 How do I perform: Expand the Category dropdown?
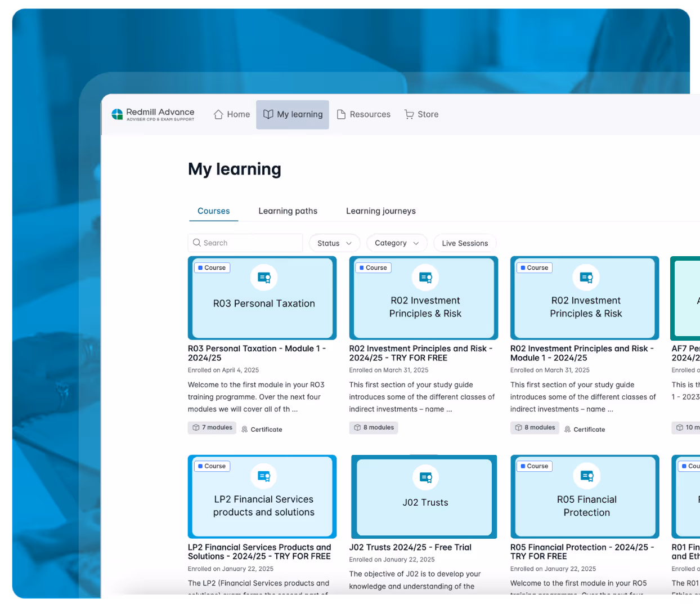coord(397,243)
